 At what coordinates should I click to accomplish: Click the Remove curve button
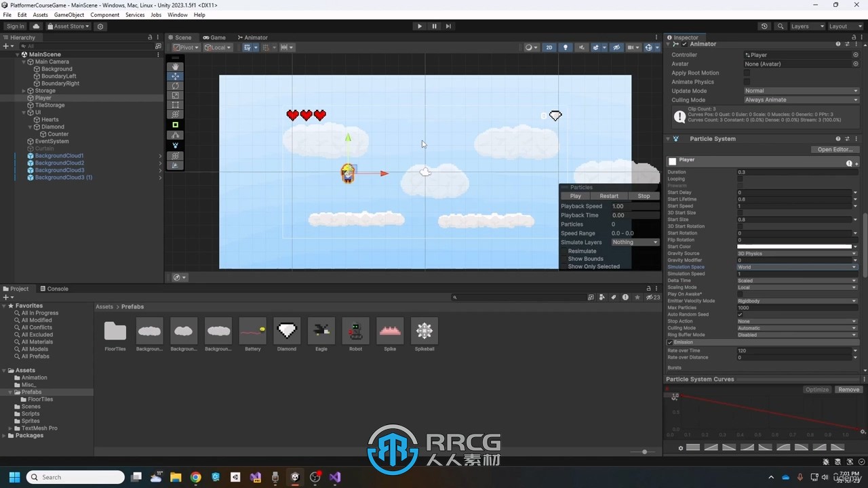848,390
